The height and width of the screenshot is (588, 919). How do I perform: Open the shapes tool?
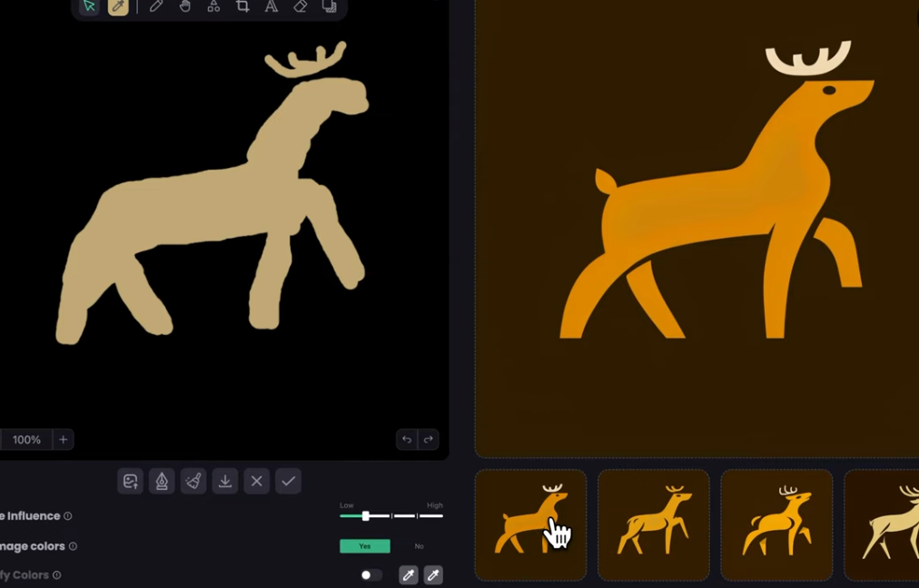213,6
